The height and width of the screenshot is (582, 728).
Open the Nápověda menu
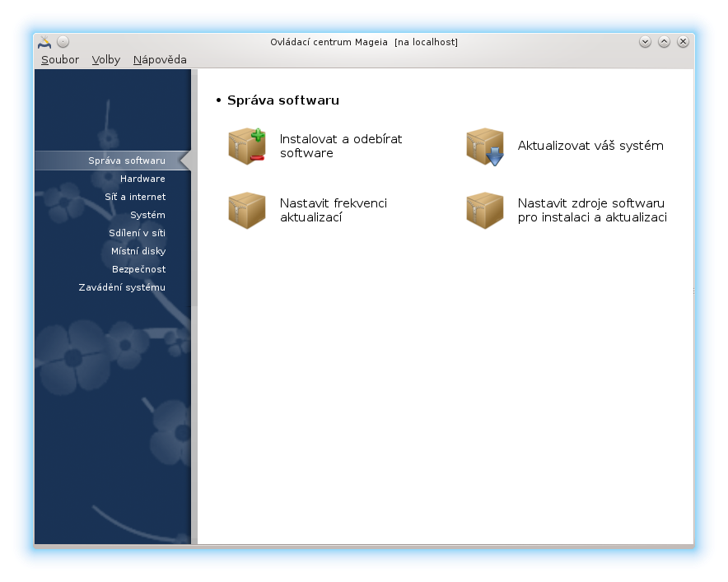pos(160,60)
